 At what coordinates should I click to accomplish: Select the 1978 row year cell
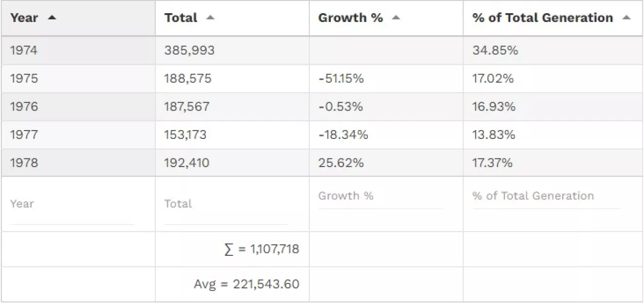23,163
